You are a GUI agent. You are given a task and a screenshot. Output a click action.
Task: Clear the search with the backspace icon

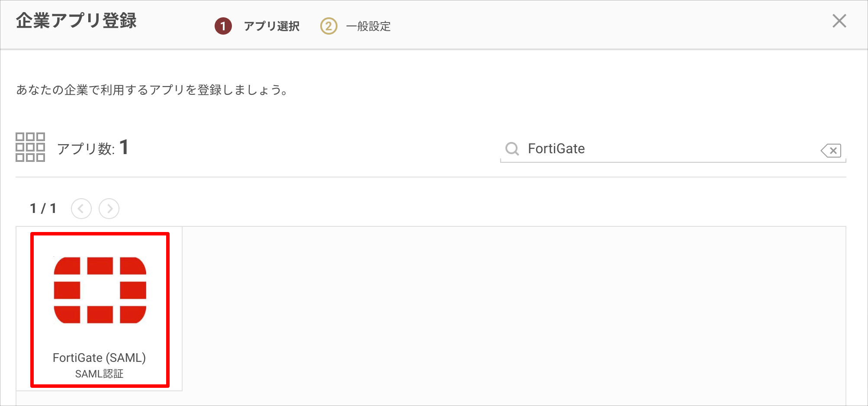[x=831, y=151]
